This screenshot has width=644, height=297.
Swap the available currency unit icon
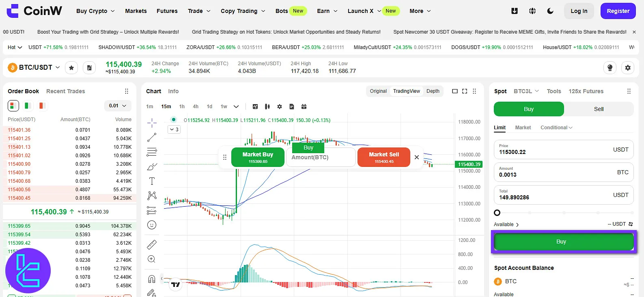pyautogui.click(x=631, y=224)
